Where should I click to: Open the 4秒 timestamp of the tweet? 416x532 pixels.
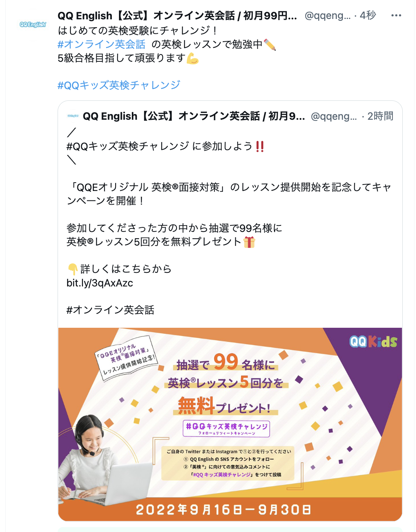[x=368, y=16]
